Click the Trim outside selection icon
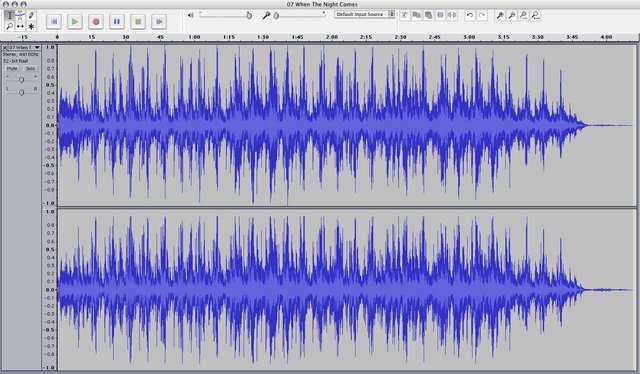The height and width of the screenshot is (374, 640). point(440,16)
